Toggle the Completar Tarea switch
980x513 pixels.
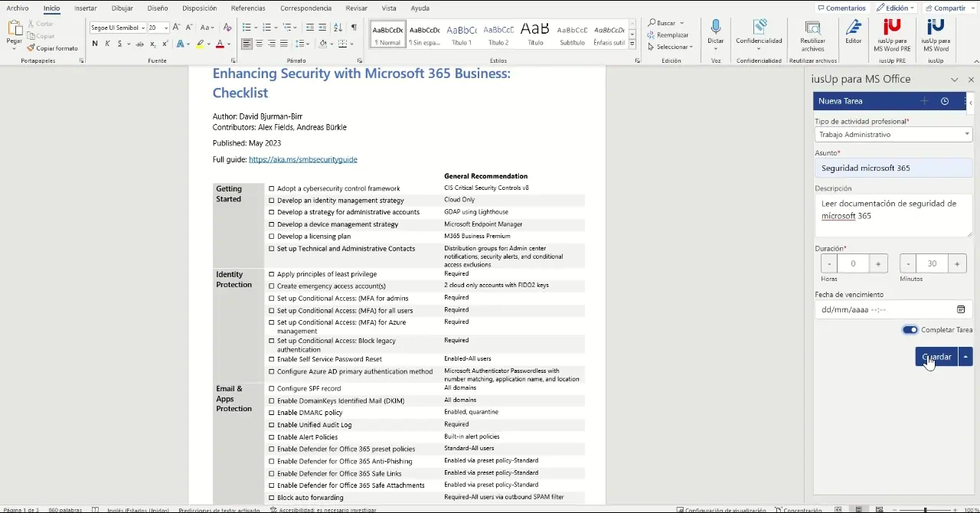pos(910,330)
